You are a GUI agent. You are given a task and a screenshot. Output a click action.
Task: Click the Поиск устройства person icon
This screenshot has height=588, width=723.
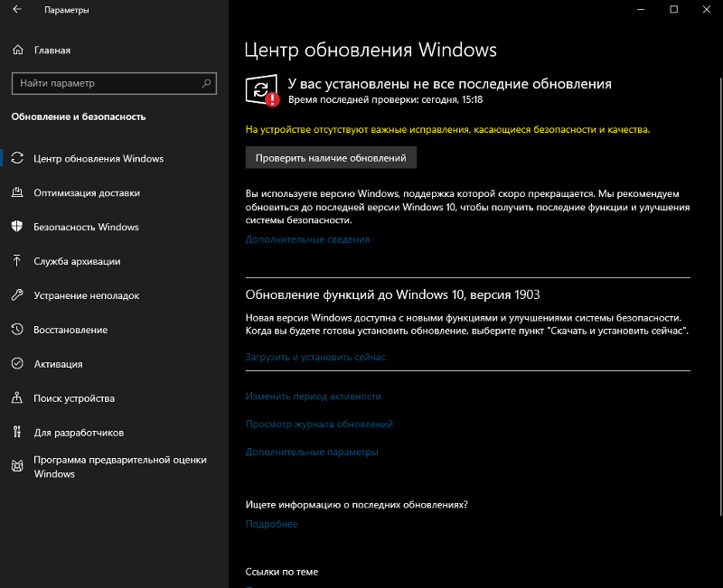pyautogui.click(x=17, y=397)
